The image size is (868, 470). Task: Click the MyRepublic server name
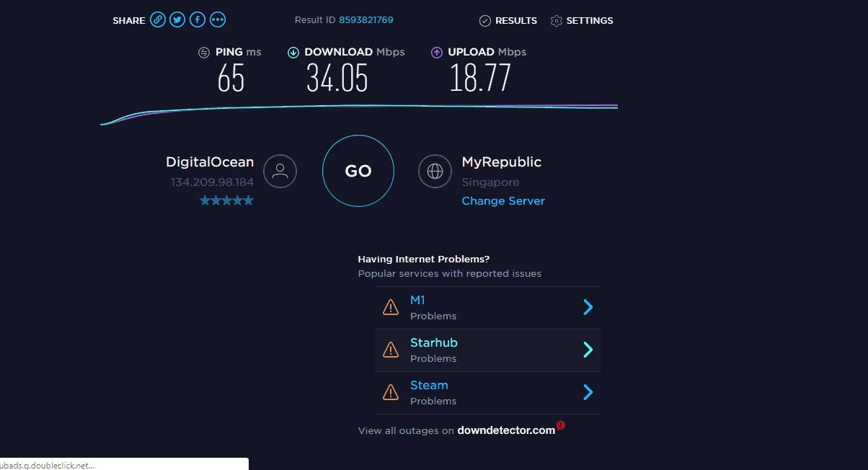(x=502, y=162)
